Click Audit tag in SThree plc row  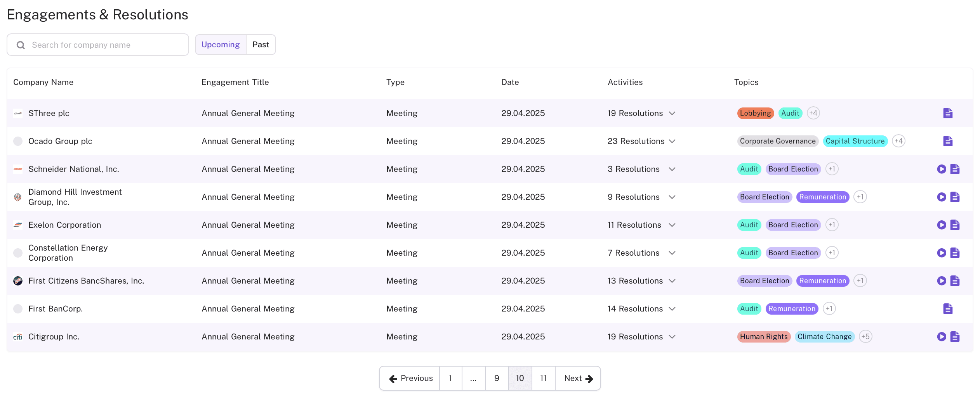(x=790, y=113)
